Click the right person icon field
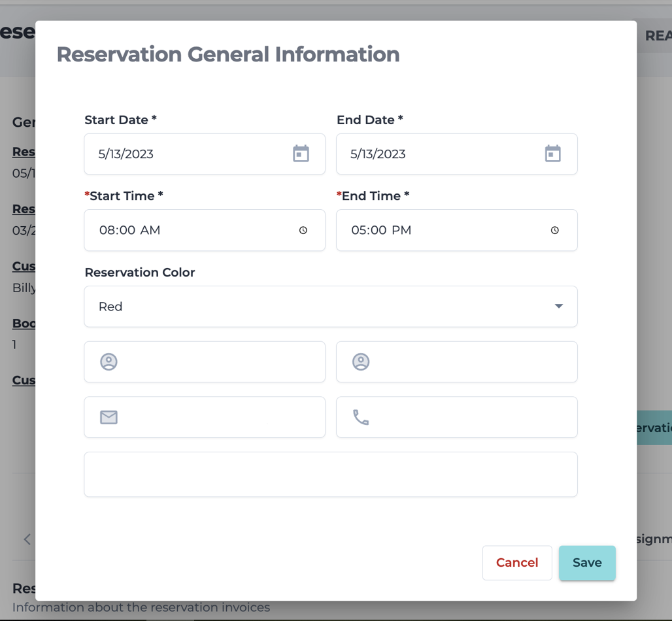The image size is (672, 621). click(x=456, y=361)
